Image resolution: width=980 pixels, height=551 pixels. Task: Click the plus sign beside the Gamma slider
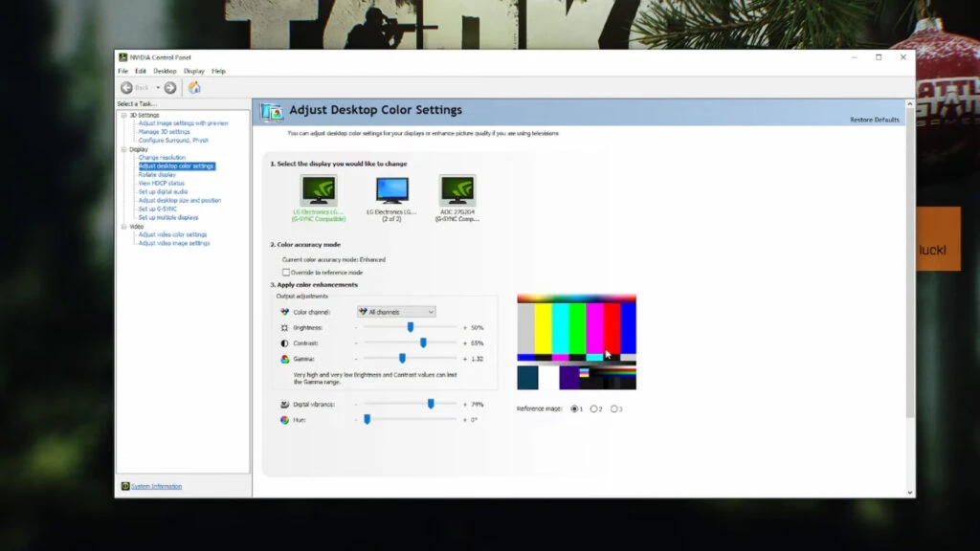(x=464, y=359)
